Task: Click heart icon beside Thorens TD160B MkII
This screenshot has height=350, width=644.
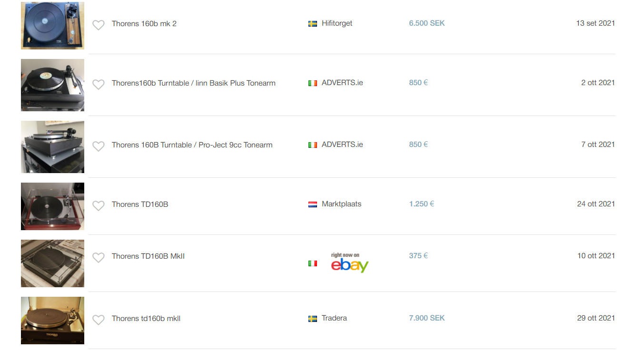Action: (99, 258)
